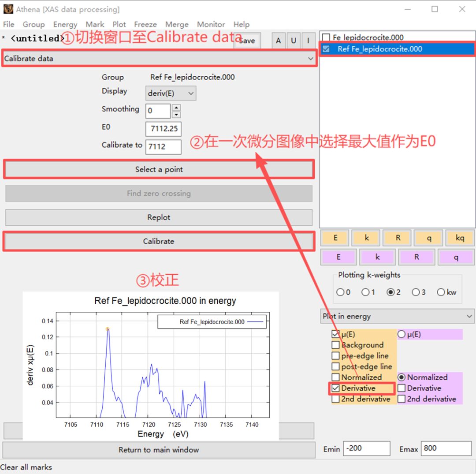Enable the post-edge line checkbox
476x474 pixels.
(335, 366)
